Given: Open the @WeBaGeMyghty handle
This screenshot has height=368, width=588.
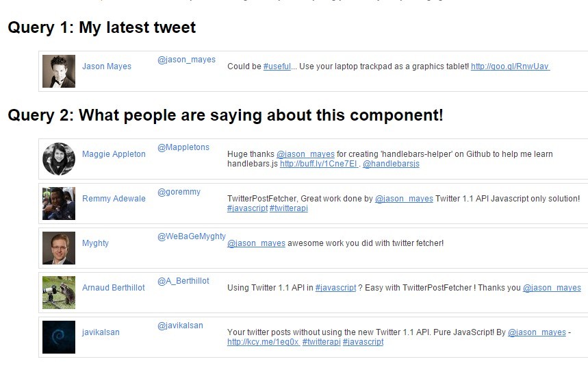Looking at the screenshot, I should tap(192, 236).
